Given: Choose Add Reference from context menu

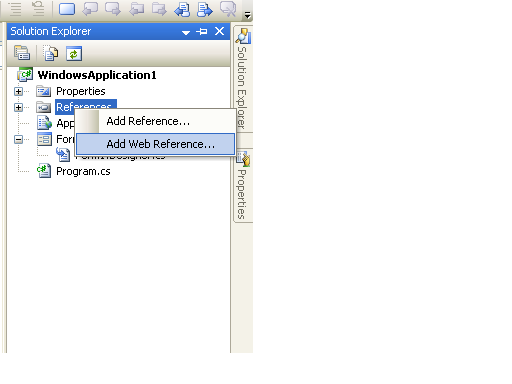Looking at the screenshot, I should (156, 121).
